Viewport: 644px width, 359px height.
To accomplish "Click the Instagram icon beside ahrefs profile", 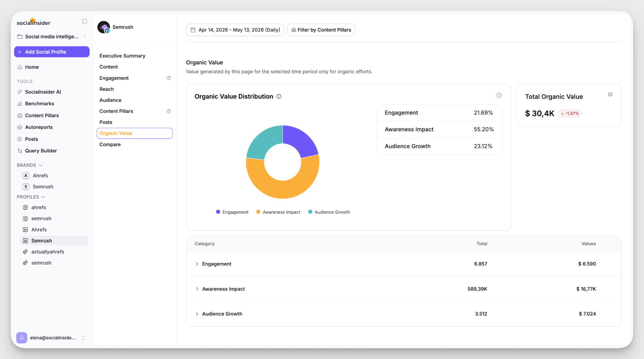I will [x=25, y=207].
